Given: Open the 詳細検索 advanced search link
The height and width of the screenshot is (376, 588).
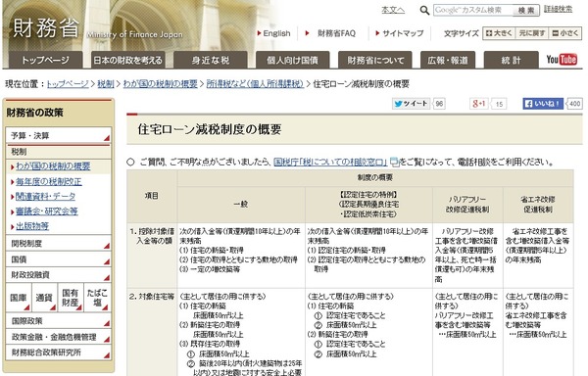Looking at the screenshot, I should point(559,9).
